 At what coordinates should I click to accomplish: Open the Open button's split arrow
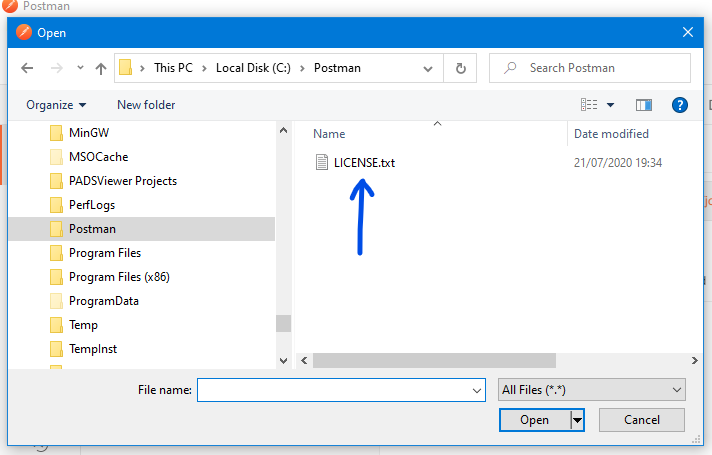[577, 420]
